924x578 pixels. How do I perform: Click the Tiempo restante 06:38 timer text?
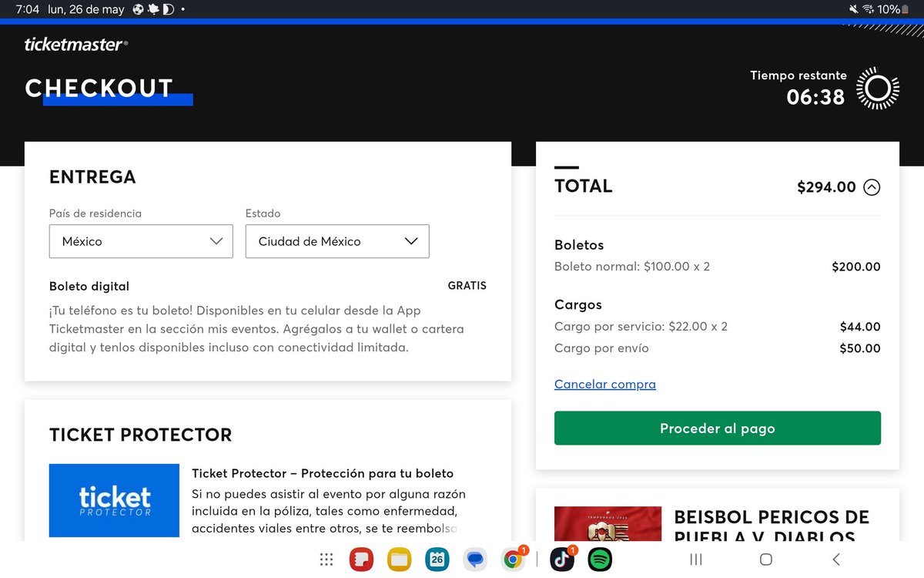pyautogui.click(x=798, y=87)
